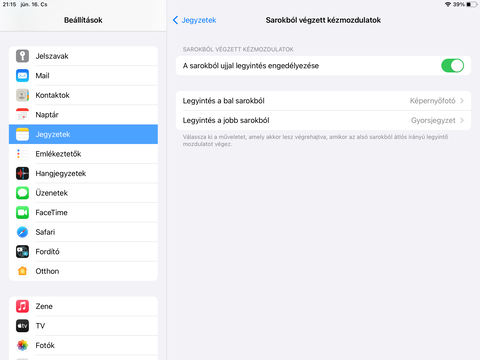
Task: Select the FaceTime camera icon
Action: coord(22,213)
